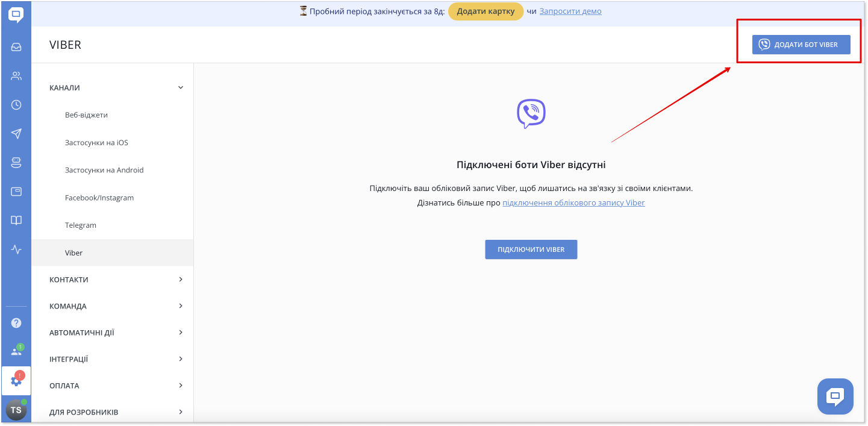The width and height of the screenshot is (868, 426).
Task: Click trial period notice text
Action: tap(377, 11)
